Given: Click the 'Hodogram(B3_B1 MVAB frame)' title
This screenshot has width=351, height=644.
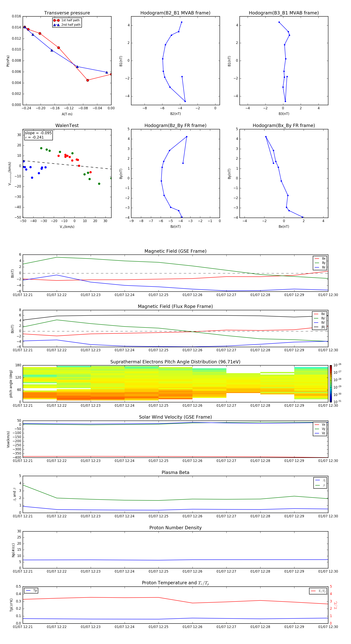Looking at the screenshot, I should [x=284, y=13].
